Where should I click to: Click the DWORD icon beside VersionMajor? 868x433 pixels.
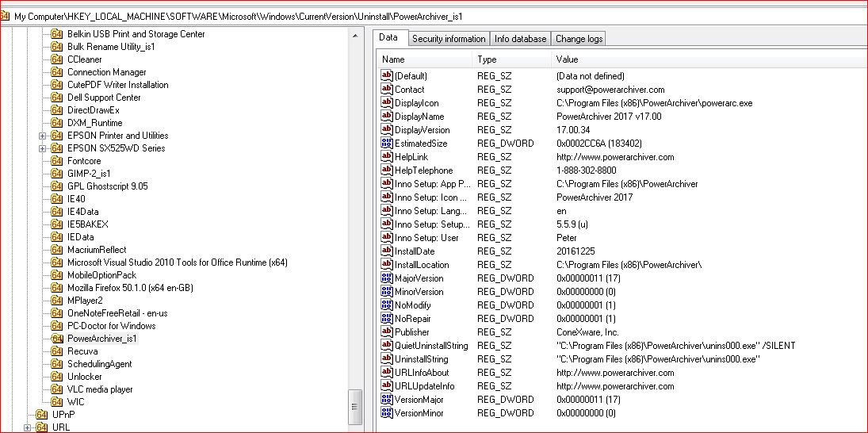[387, 399]
